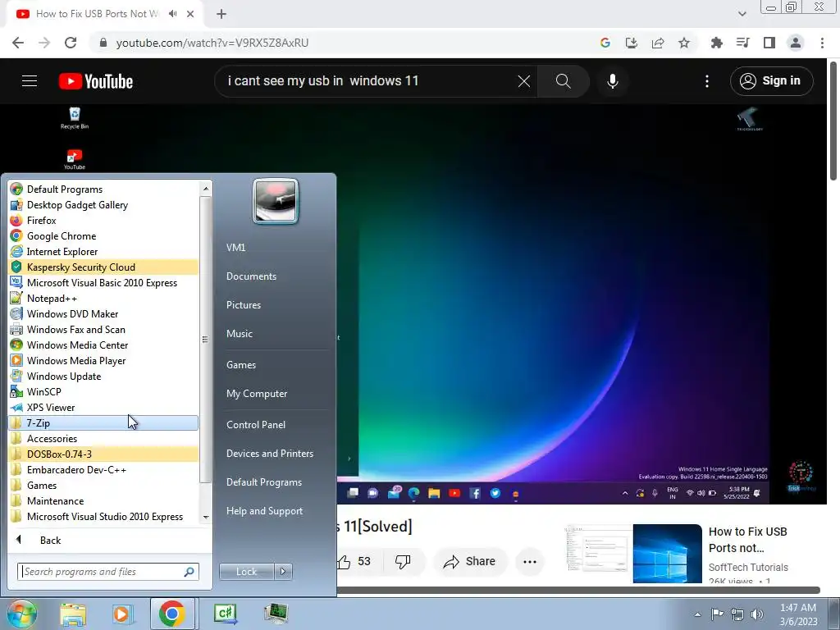This screenshot has height=630, width=840.
Task: Open Help and Support
Action: (x=264, y=510)
